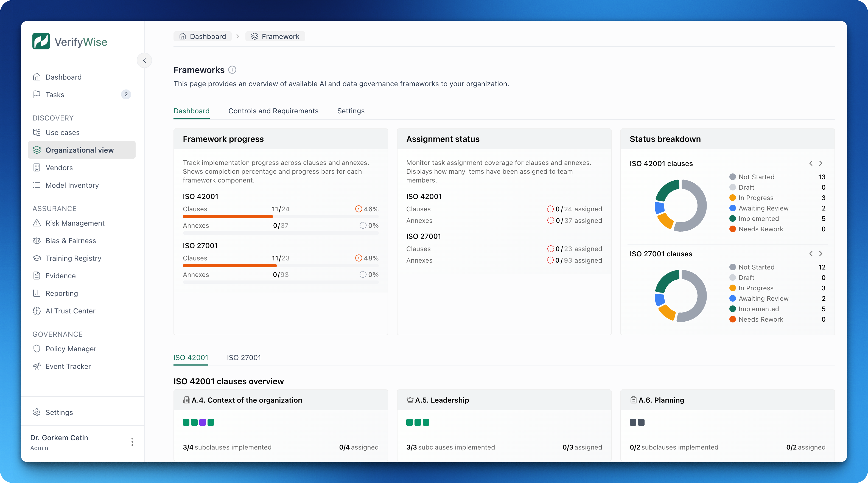868x483 pixels.
Task: Switch to Controls and Requirements tab
Action: click(273, 111)
